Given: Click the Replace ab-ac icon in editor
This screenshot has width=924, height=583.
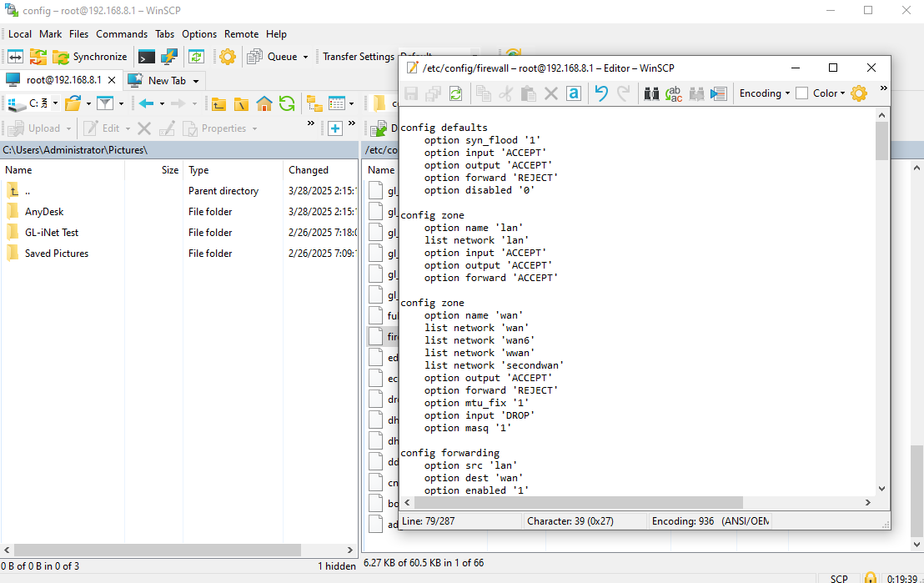Looking at the screenshot, I should click(674, 93).
